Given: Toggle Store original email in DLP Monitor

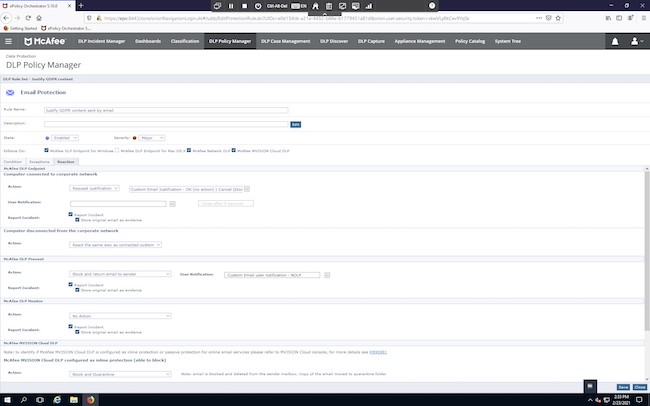Looking at the screenshot, I should pos(77,332).
